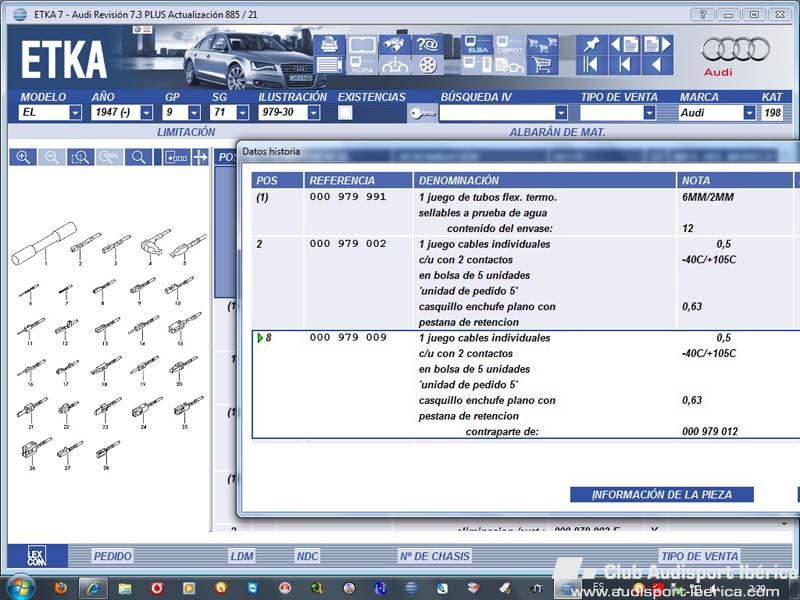Expand the Modelo dropdown

pyautogui.click(x=76, y=113)
